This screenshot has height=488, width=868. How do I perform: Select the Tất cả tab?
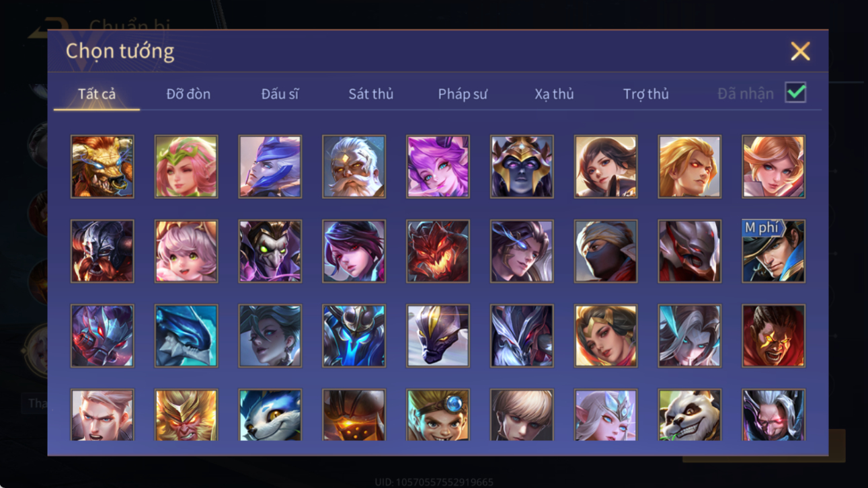(97, 94)
